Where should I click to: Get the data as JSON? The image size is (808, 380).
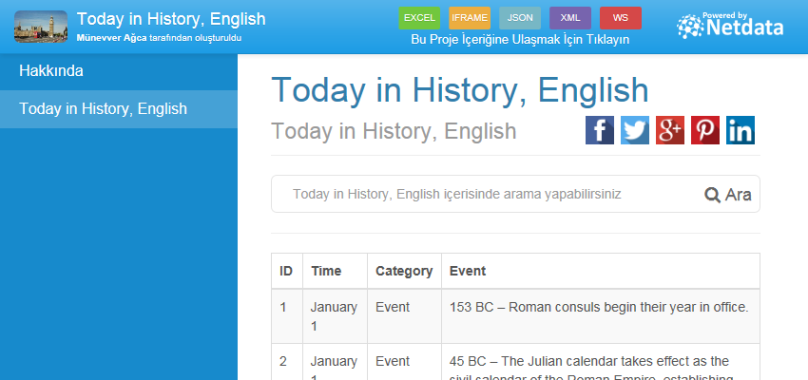tap(520, 18)
